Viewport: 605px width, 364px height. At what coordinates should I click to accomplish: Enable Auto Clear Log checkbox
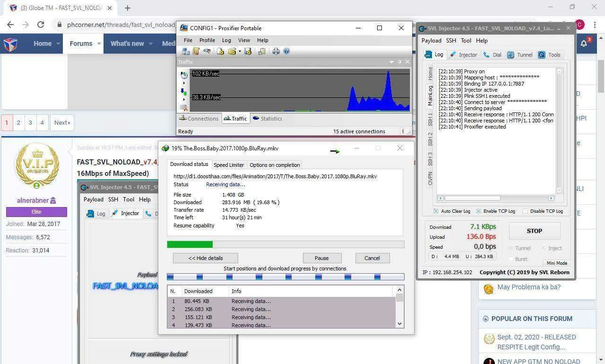pos(436,211)
